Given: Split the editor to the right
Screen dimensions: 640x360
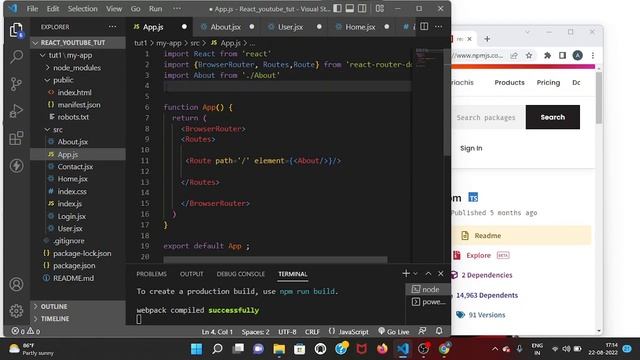Looking at the screenshot, I should tap(424, 27).
